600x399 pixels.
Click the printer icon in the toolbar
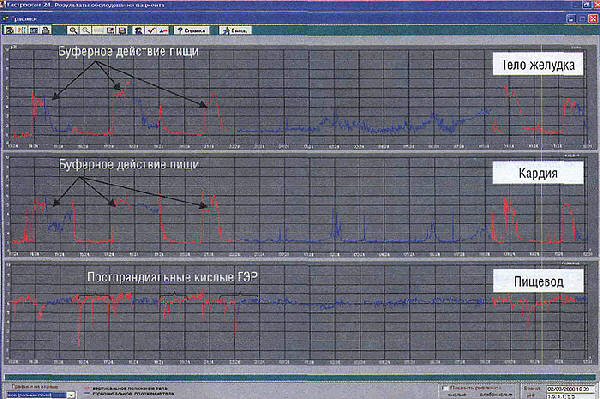pyautogui.click(x=46, y=30)
